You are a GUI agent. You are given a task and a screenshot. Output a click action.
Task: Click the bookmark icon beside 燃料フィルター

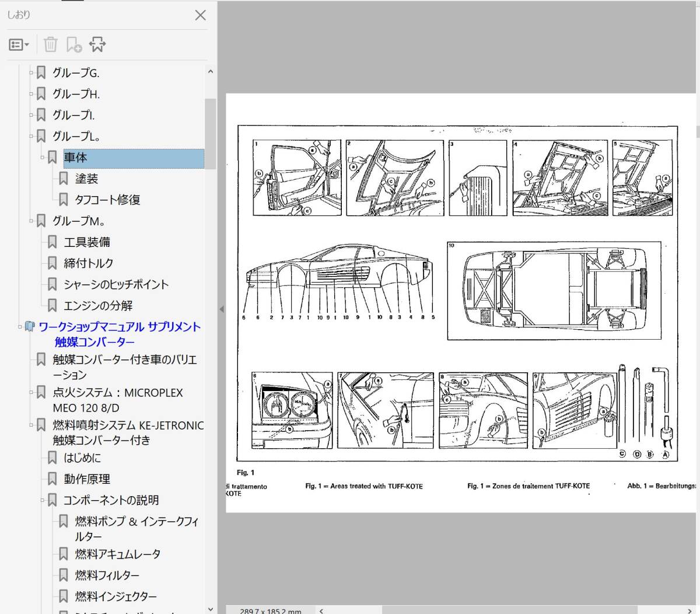(64, 575)
